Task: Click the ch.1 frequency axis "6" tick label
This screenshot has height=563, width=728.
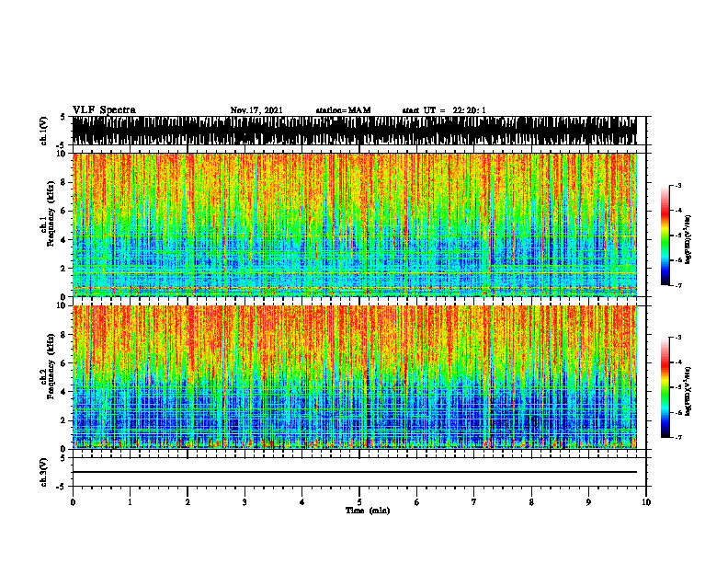Action: pyautogui.click(x=64, y=212)
